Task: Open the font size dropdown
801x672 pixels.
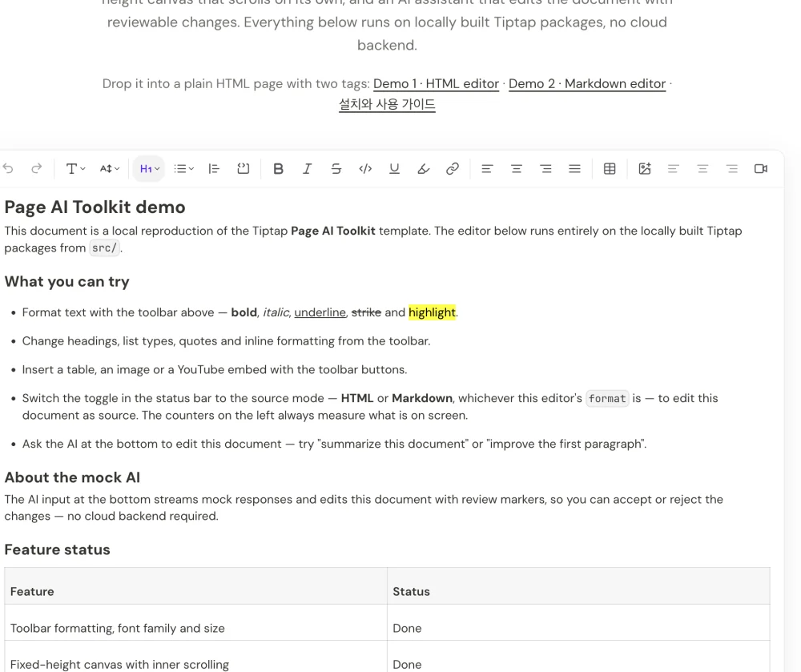Action: (x=109, y=168)
